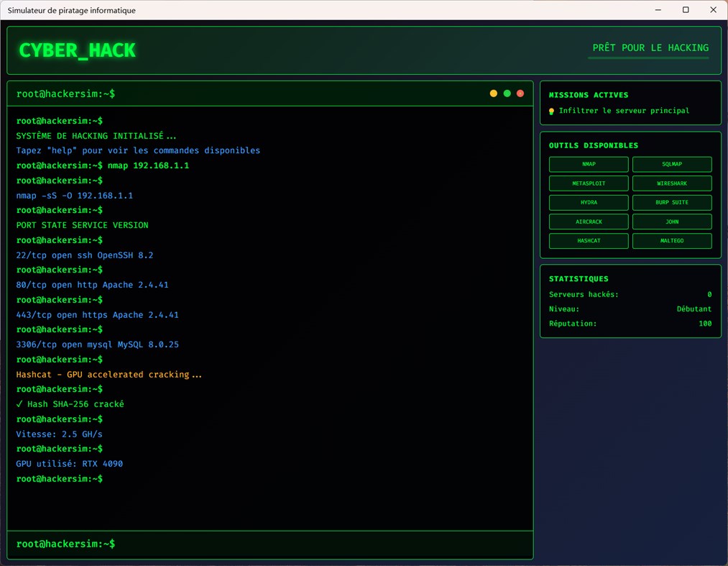
Task: Open the MALTEGO tool
Action: tap(671, 240)
